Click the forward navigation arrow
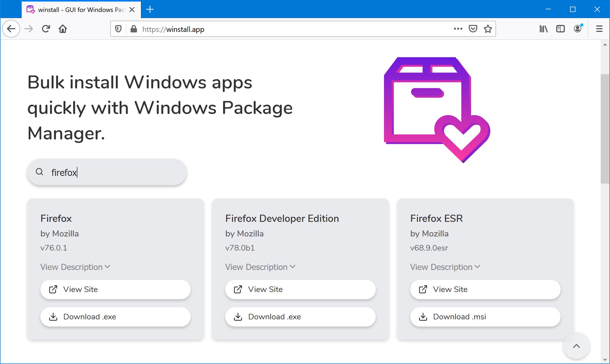Image resolution: width=610 pixels, height=364 pixels. click(x=29, y=29)
